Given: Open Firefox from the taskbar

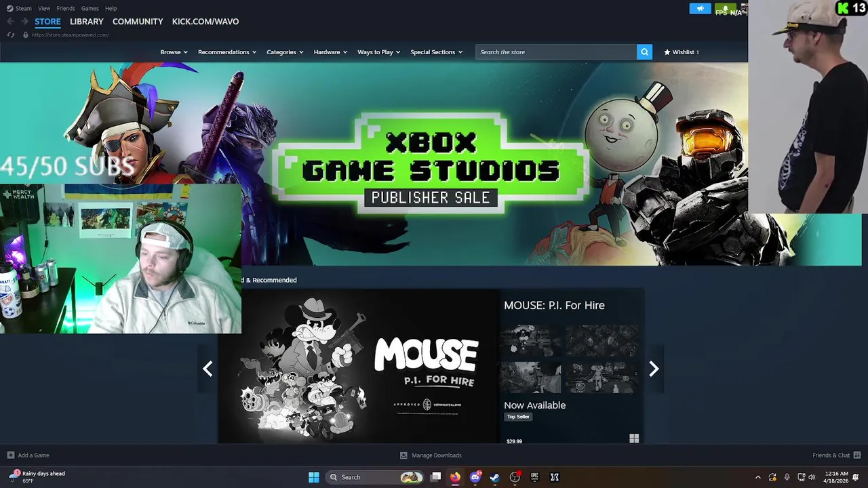Looking at the screenshot, I should (x=455, y=477).
